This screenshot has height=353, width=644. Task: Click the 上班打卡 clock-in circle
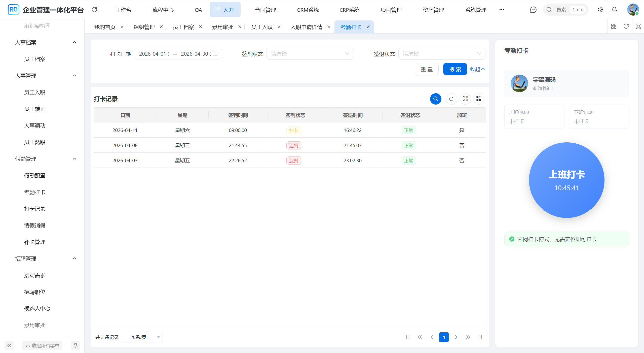point(566,180)
